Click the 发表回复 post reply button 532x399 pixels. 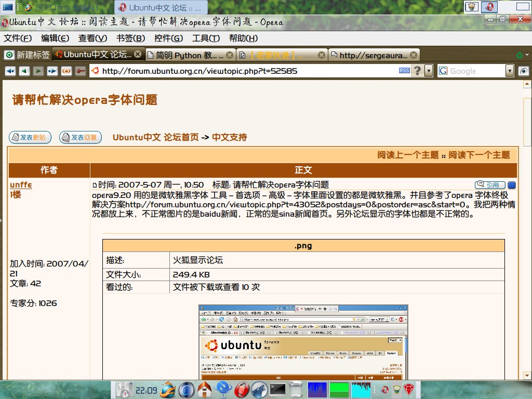tap(81, 137)
